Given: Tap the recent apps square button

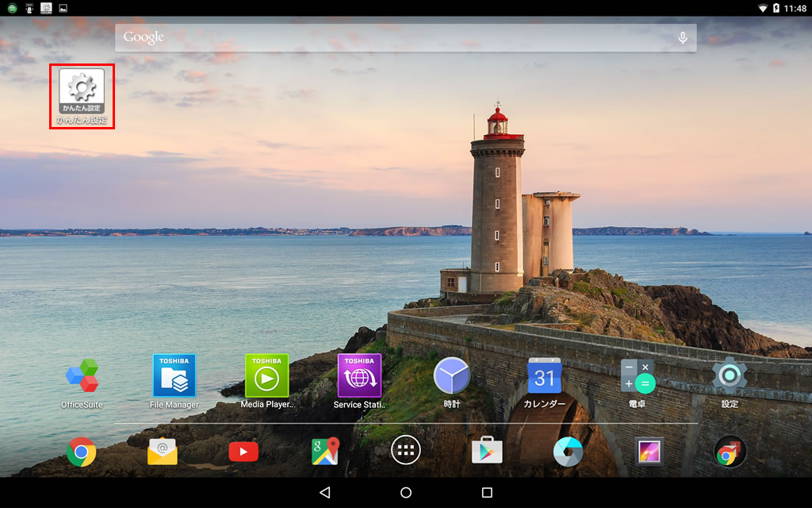Looking at the screenshot, I should point(487,493).
